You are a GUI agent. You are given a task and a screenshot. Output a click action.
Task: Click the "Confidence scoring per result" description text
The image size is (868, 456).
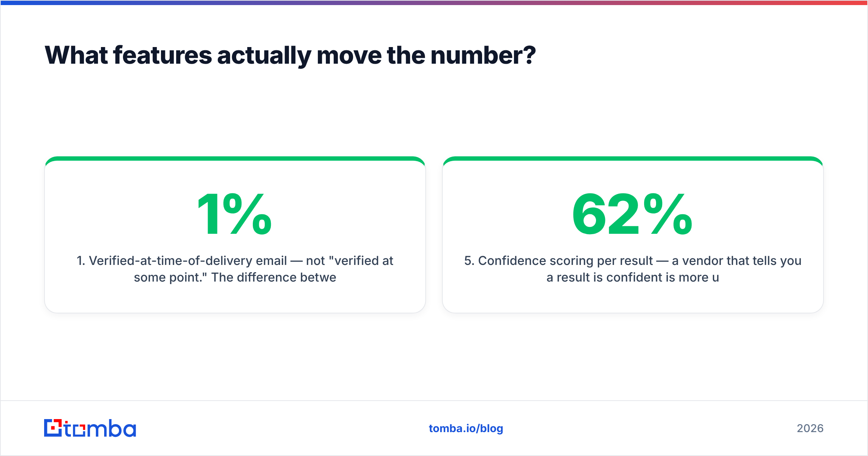pyautogui.click(x=565, y=261)
